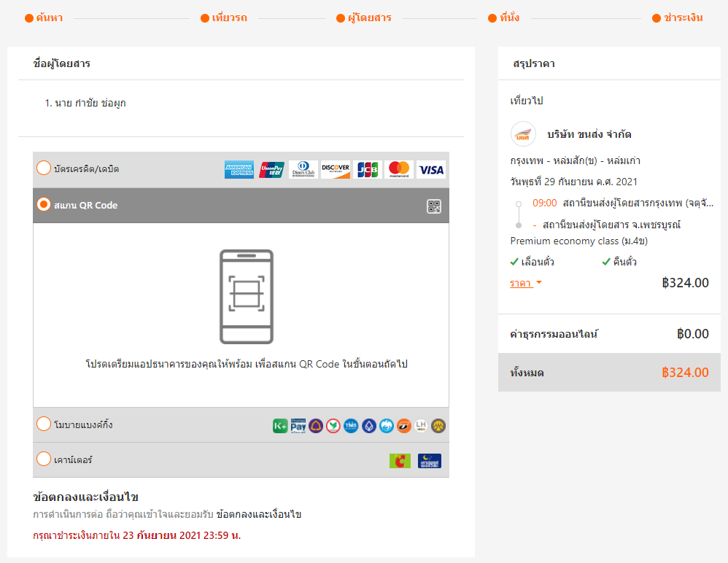
Task: Click the 09:00 departure time
Action: [545, 203]
